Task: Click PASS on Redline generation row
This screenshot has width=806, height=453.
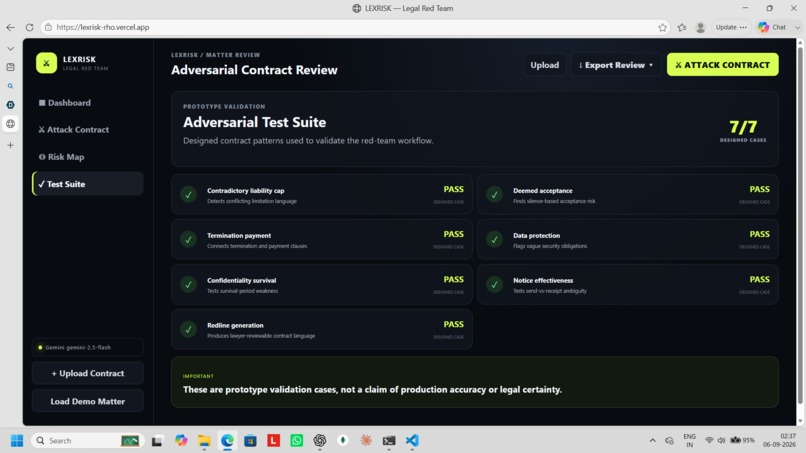Action: tap(453, 324)
